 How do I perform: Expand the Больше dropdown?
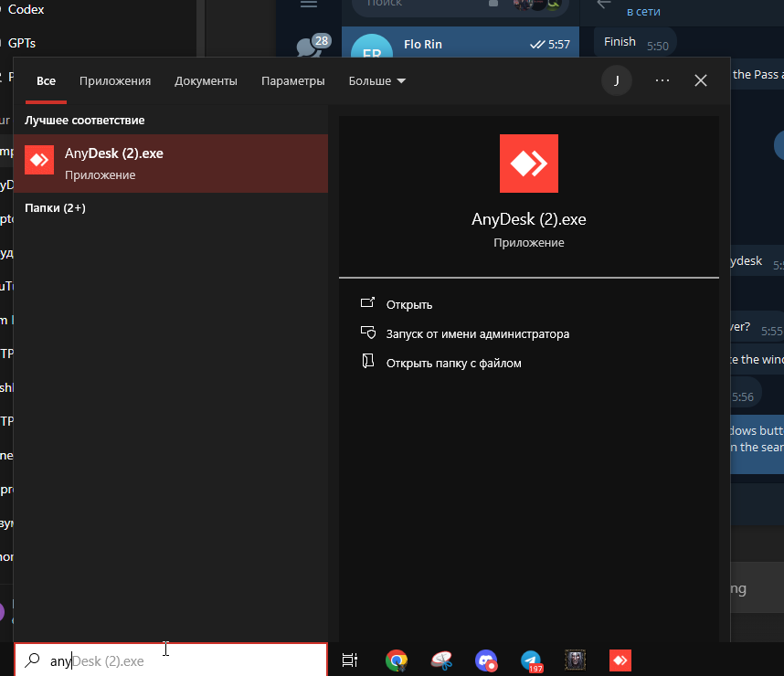[x=377, y=80]
